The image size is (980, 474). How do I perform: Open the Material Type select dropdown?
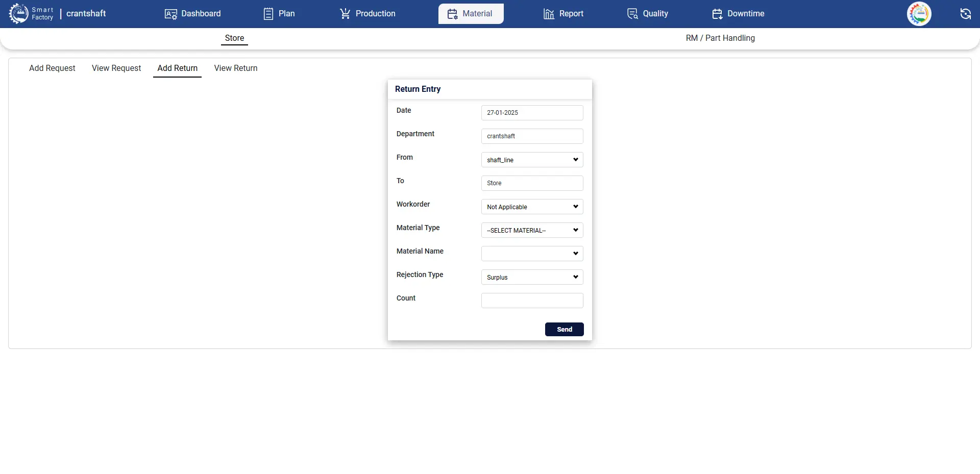tap(532, 230)
